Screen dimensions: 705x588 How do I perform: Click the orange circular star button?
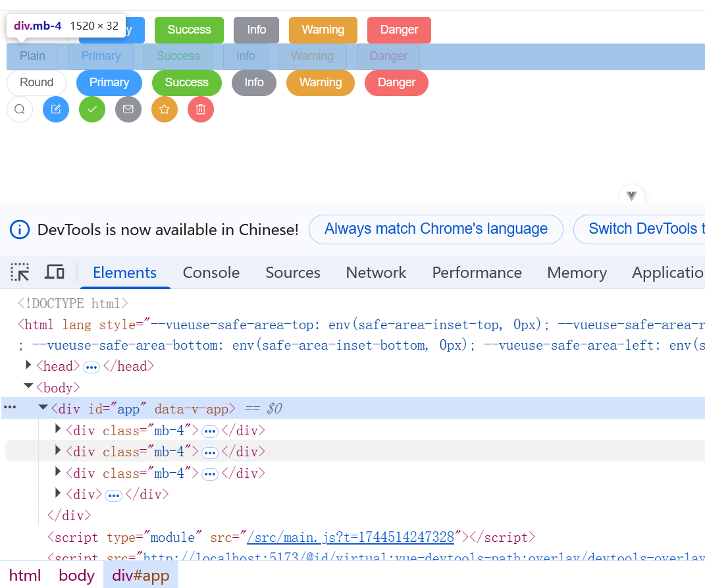tap(165, 109)
